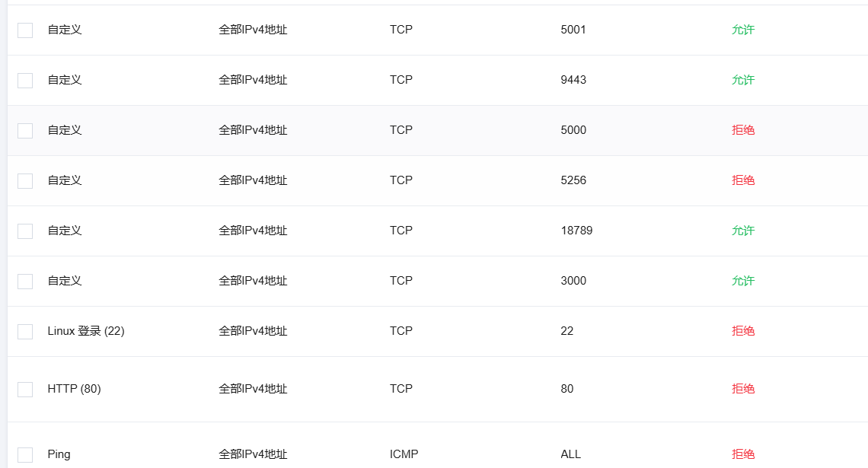Screen dimensions: 868x468
Task: Check the box for port 5001 rule
Action: coord(25,30)
